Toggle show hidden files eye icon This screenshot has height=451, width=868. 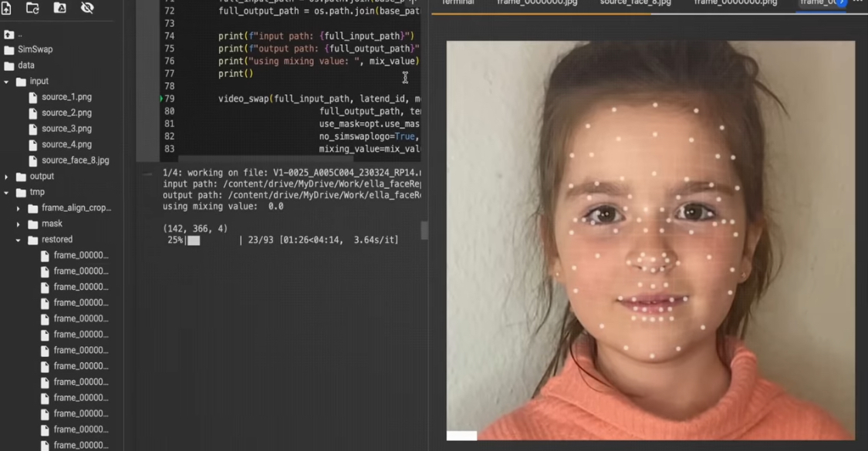(87, 8)
